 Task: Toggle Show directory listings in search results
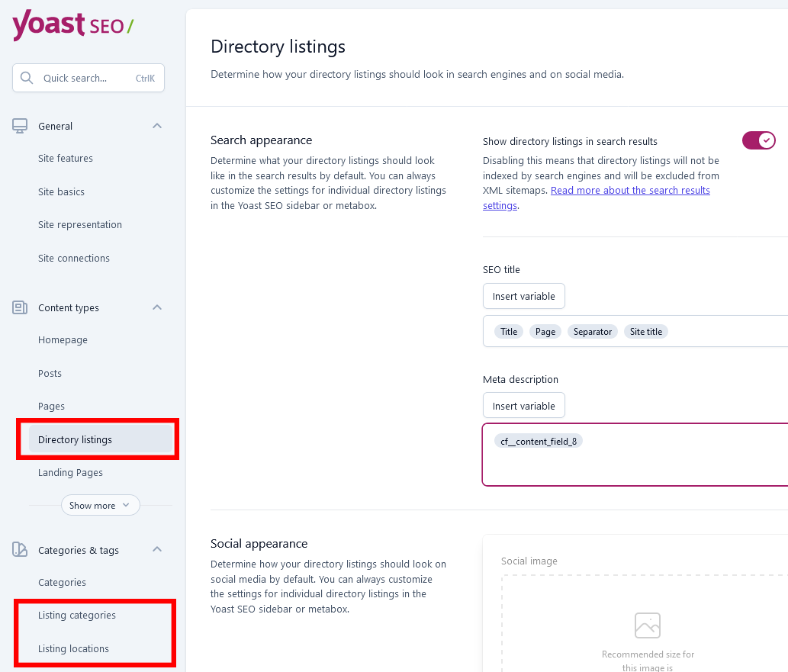coord(759,141)
